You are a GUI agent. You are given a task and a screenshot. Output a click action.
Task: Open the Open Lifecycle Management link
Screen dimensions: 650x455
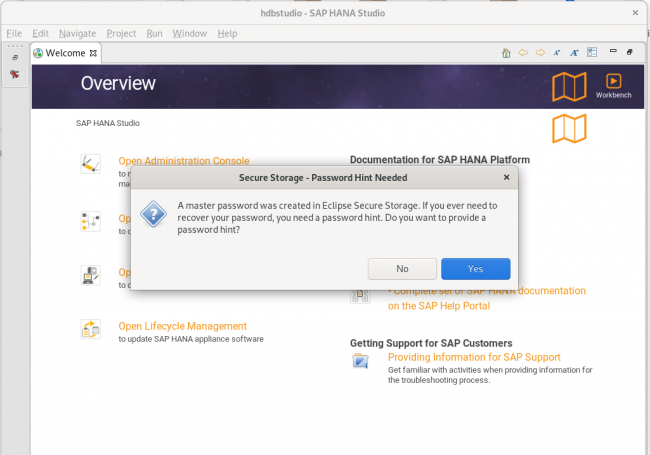pyautogui.click(x=182, y=326)
